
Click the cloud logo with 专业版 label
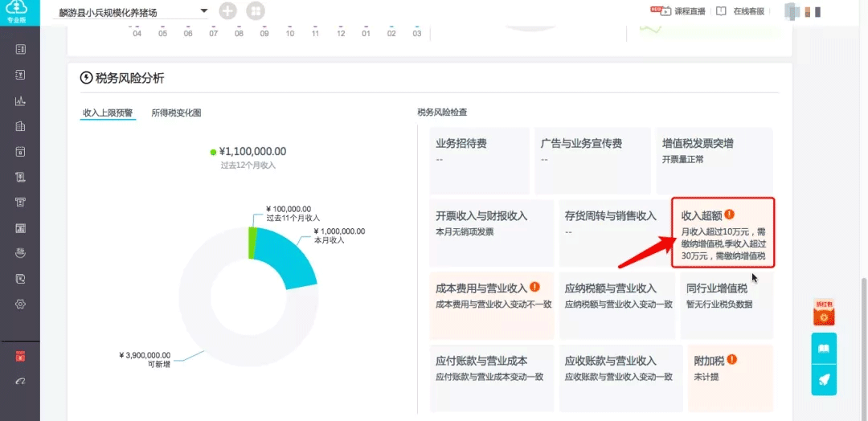tap(20, 12)
